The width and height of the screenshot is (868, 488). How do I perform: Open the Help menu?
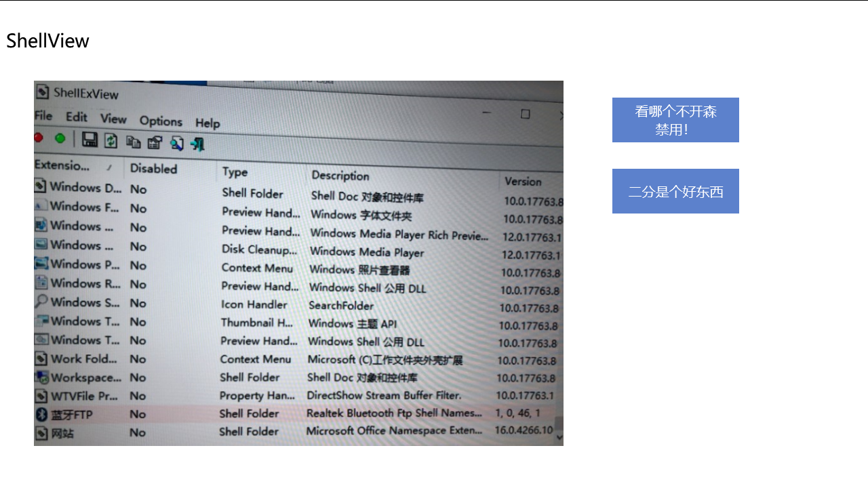click(208, 123)
